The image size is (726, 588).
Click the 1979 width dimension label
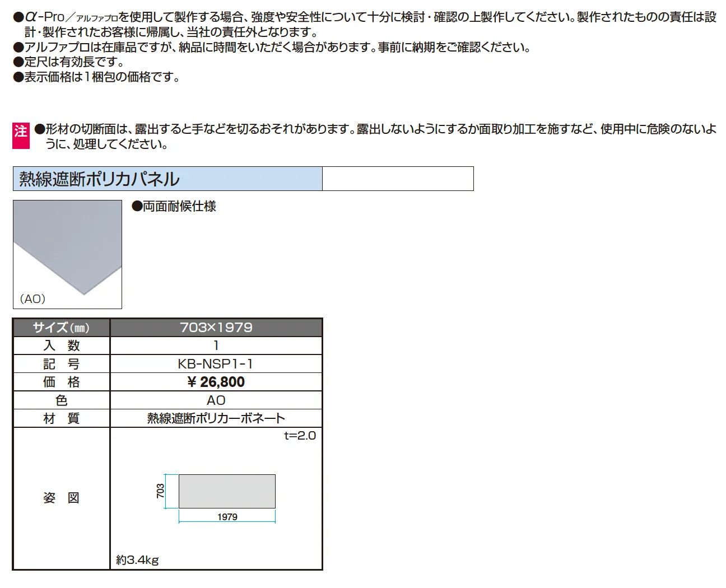point(227,517)
